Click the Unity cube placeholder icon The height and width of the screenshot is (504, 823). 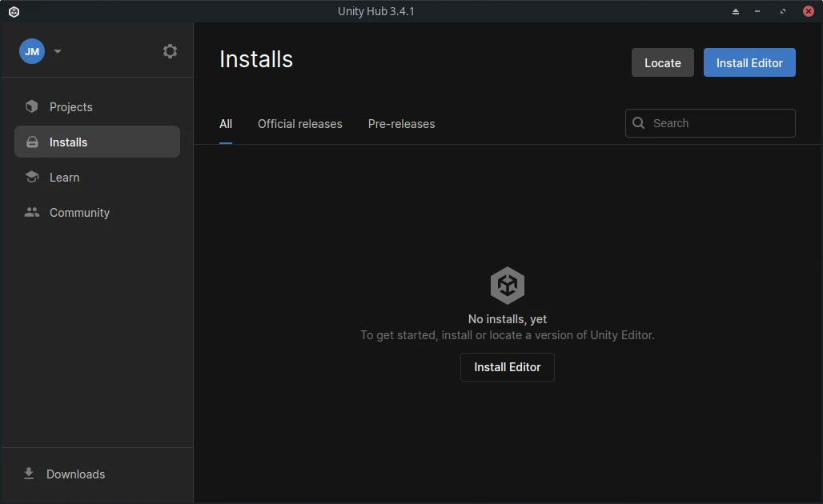507,286
